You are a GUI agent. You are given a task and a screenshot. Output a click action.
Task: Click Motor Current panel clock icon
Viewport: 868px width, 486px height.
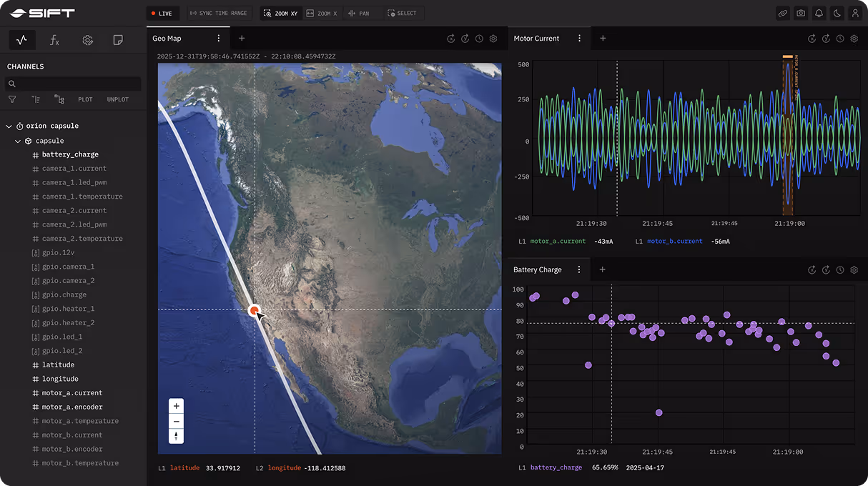[840, 39]
